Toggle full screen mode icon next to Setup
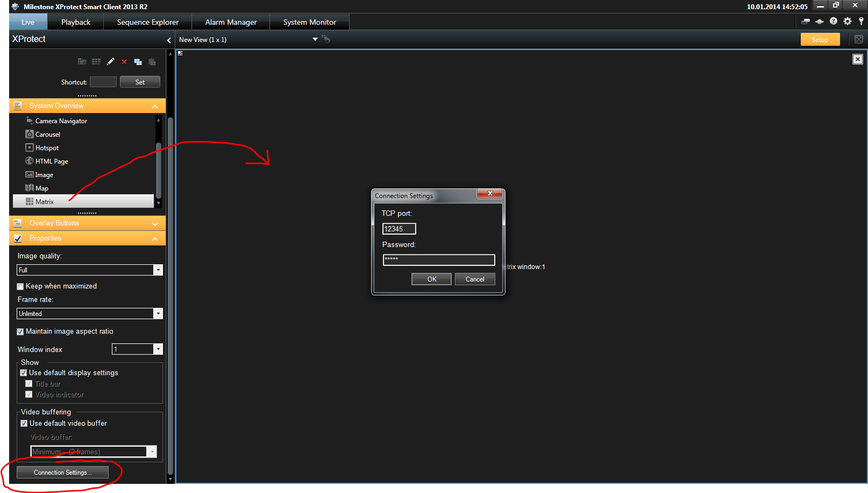Image resolution: width=868 pixels, height=493 pixels. point(859,39)
